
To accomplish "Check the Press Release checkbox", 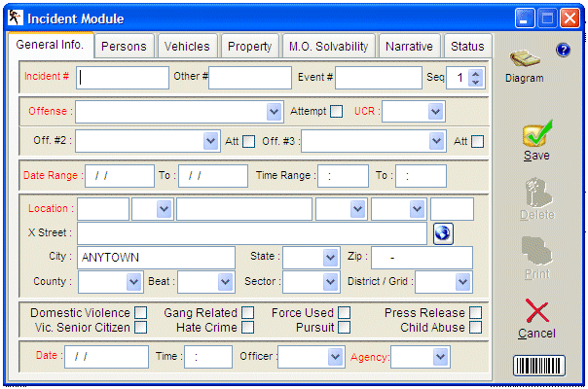I will coord(475,312).
